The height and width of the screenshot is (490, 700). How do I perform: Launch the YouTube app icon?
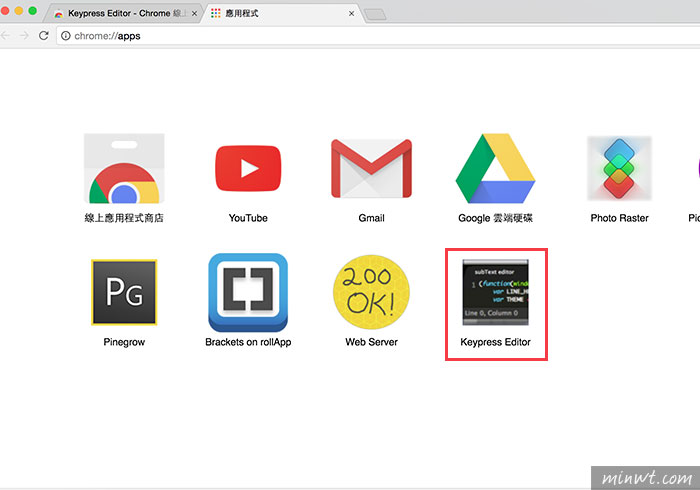point(248,168)
